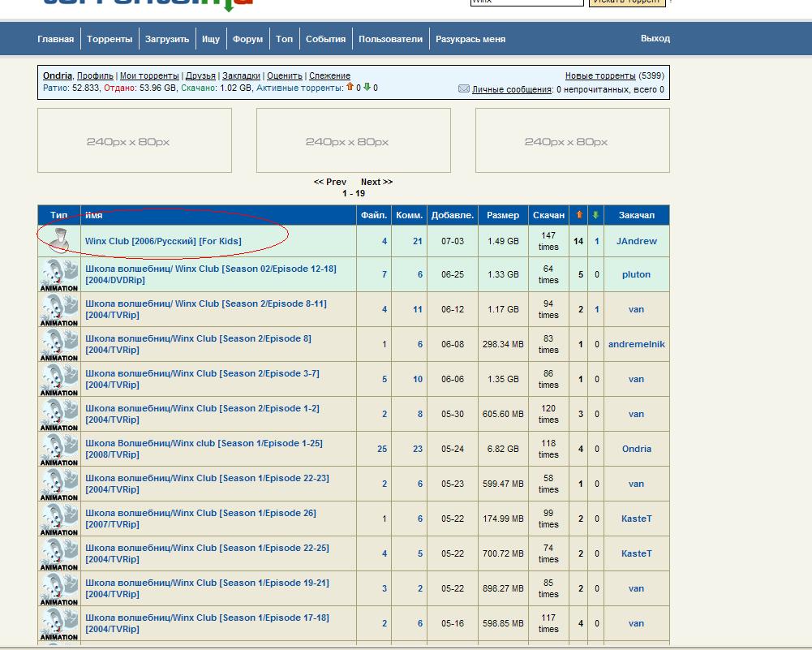The width and height of the screenshot is (812, 650).
Task: Open torrent Winx Club [Season 02/Episode 12-18]
Action: point(211,274)
